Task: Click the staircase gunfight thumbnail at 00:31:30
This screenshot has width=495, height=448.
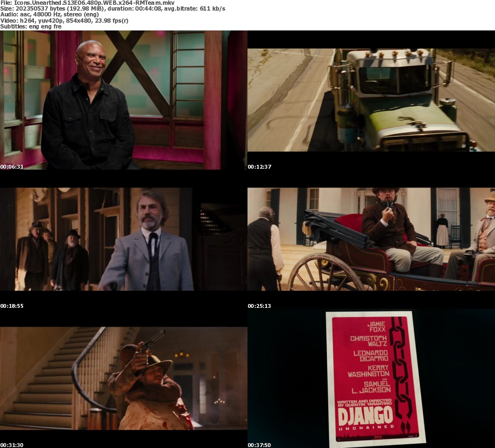Action: pos(123,378)
